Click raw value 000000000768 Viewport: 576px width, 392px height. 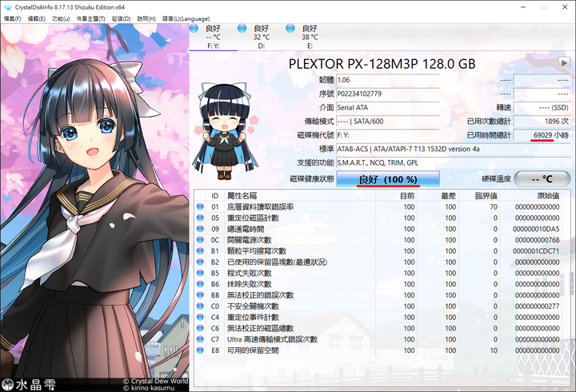pos(538,240)
